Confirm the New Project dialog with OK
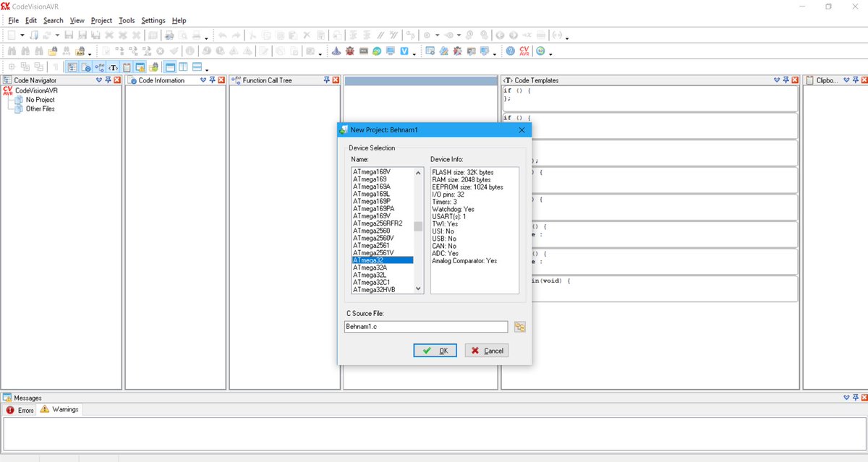This screenshot has height=462, width=868. (435, 351)
